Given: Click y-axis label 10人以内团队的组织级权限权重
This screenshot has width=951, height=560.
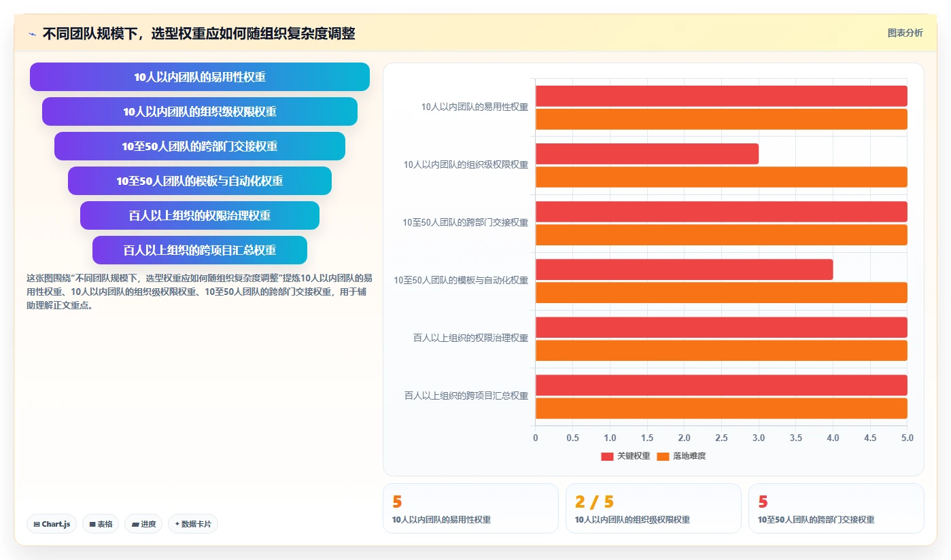Looking at the screenshot, I should point(466,164).
